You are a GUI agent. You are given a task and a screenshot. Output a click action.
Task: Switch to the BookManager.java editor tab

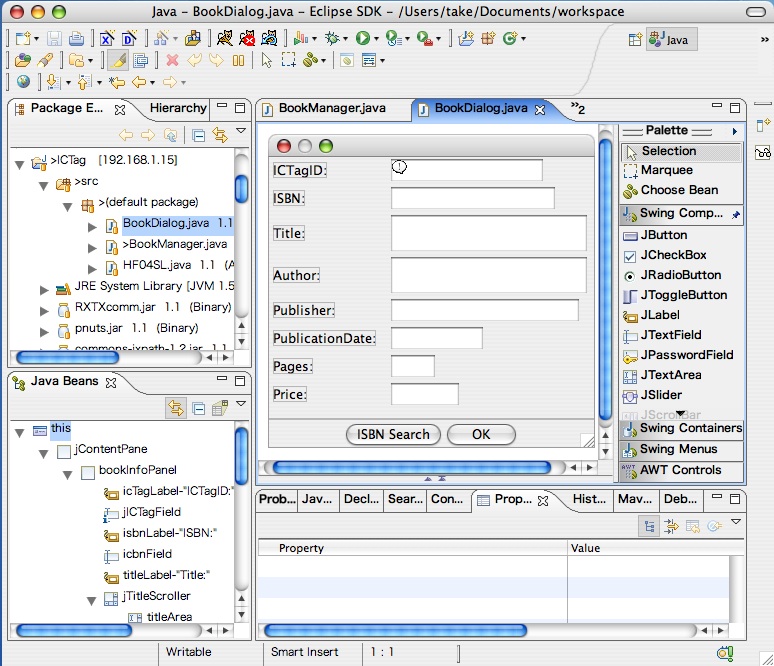coord(331,108)
